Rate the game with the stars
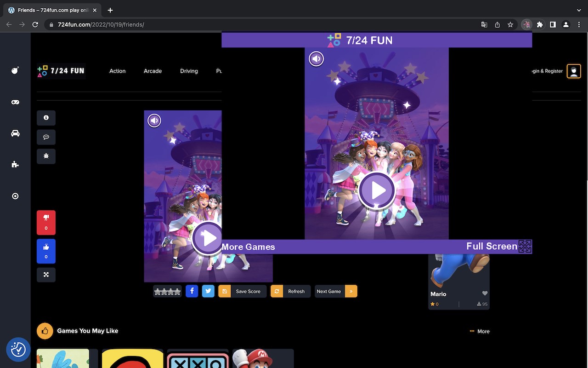 167,291
